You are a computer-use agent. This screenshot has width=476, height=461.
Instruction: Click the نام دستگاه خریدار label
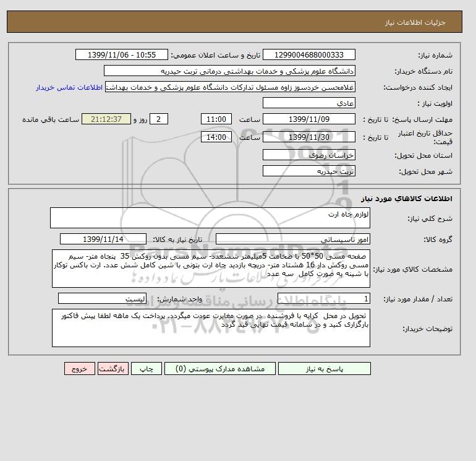(x=423, y=71)
